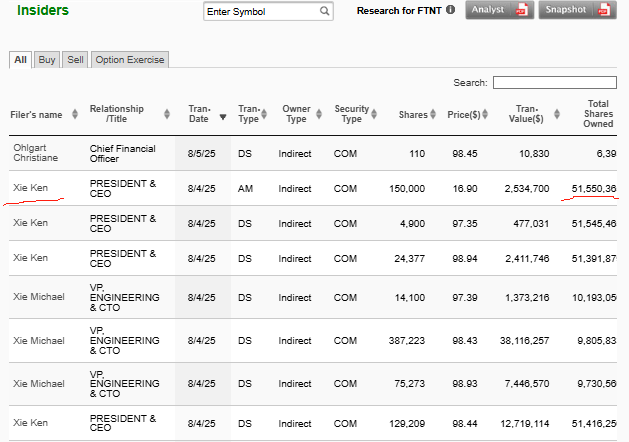Click Xie Michael in 75,273 shares row
The width and height of the screenshot is (629, 442).
click(39, 383)
